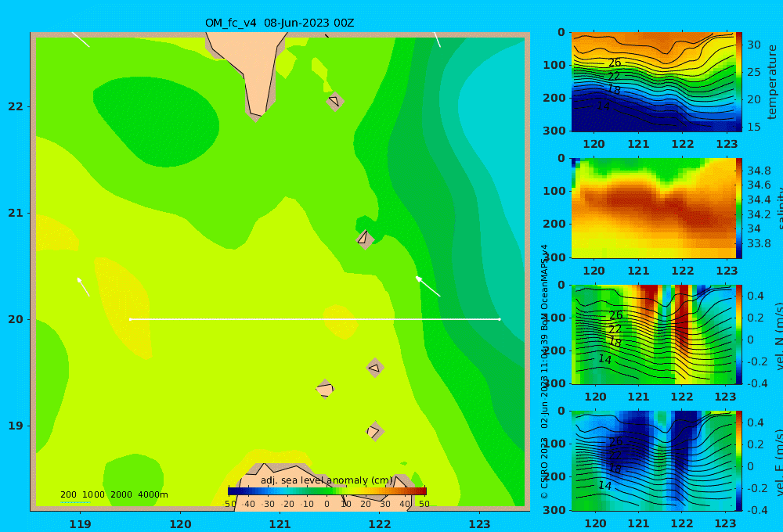Image resolution: width=783 pixels, height=532 pixels.
Task: Click the 'vel. E (m/s)' axis label
Action: pyautogui.click(x=779, y=462)
